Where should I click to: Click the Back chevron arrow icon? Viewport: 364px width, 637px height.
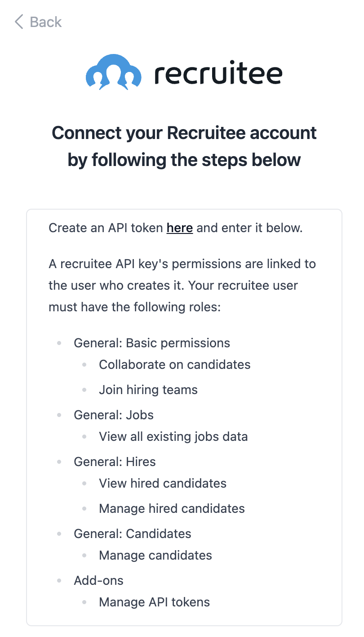[x=18, y=22]
